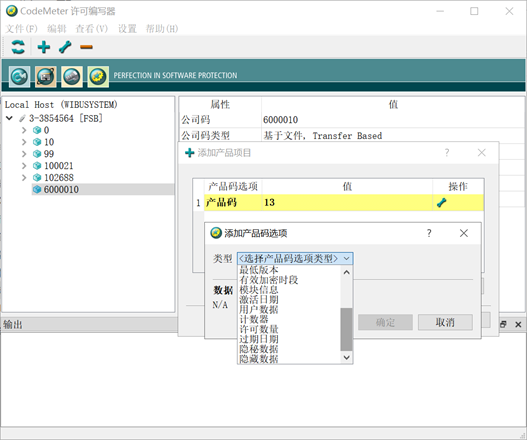Open the 帮助(H) menu

162,29
